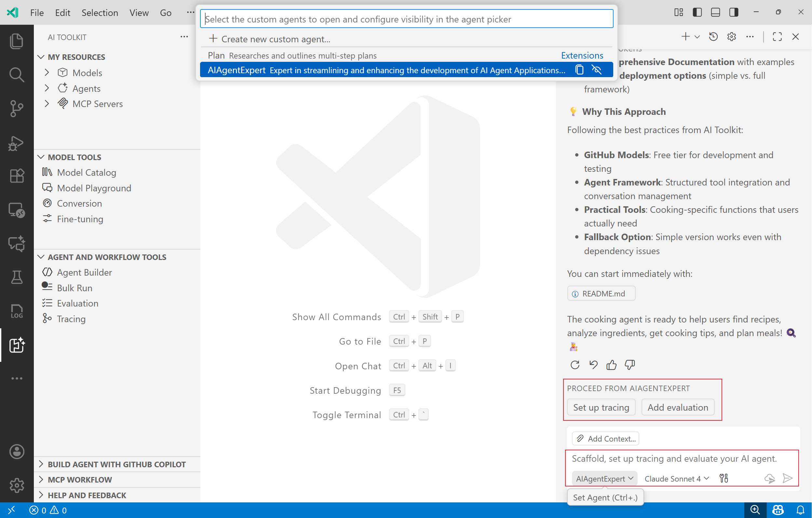Viewport: 812px width, 518px height.
Task: Open the Extensions view in activity bar
Action: click(x=17, y=176)
